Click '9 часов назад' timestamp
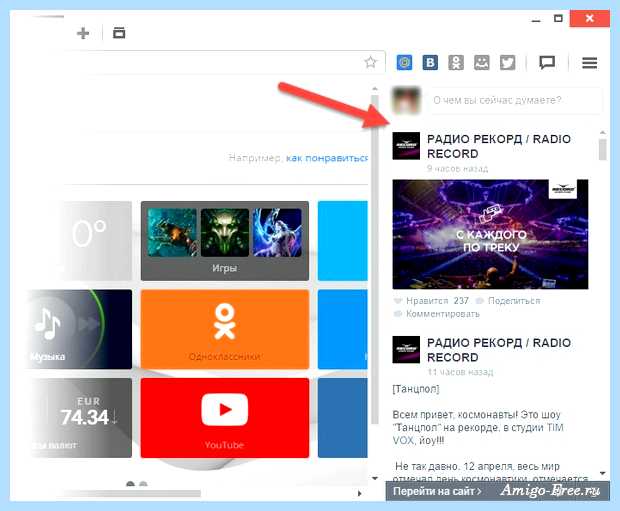Screen dimensions: 620x511 457,168
